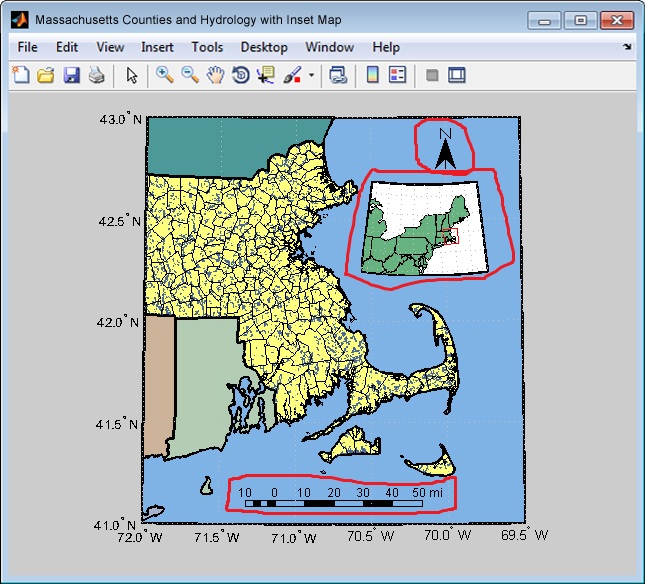Click the New Figure icon

20,75
